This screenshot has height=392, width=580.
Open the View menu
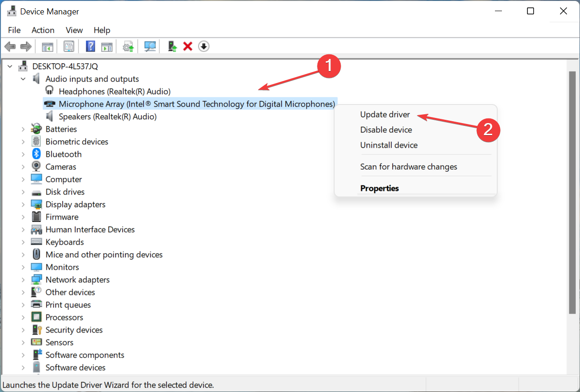[x=74, y=30]
